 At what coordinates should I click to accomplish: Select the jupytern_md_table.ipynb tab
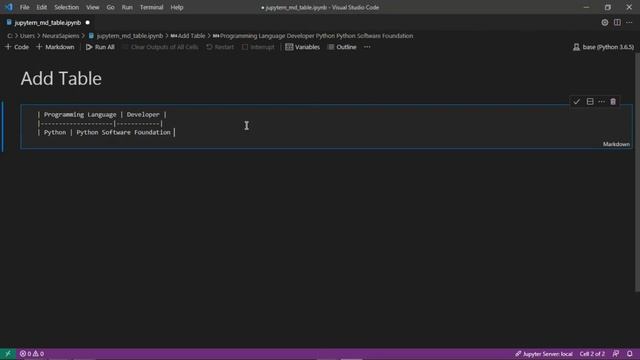click(x=47, y=23)
